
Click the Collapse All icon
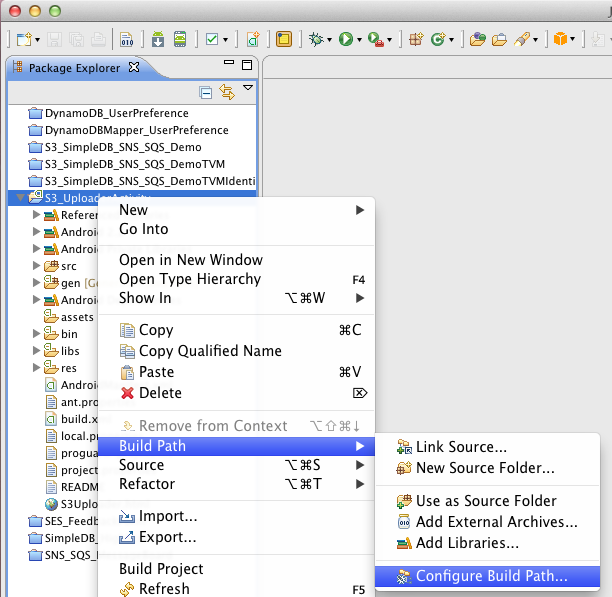(x=206, y=93)
